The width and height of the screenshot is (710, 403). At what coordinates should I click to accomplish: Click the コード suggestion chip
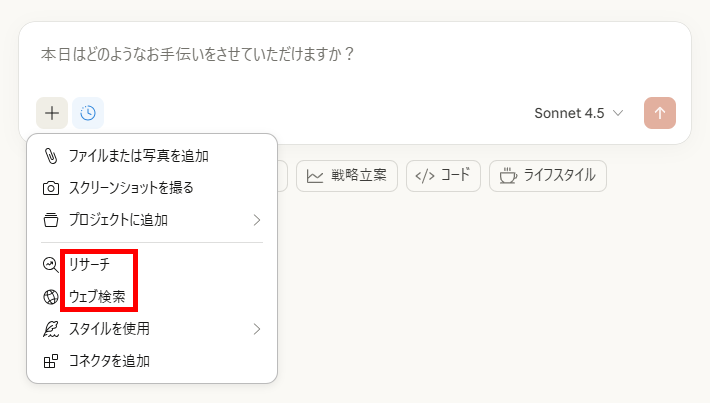point(443,176)
